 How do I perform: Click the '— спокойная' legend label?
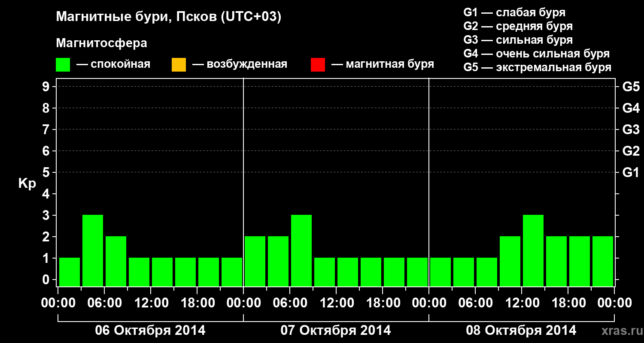[113, 65]
